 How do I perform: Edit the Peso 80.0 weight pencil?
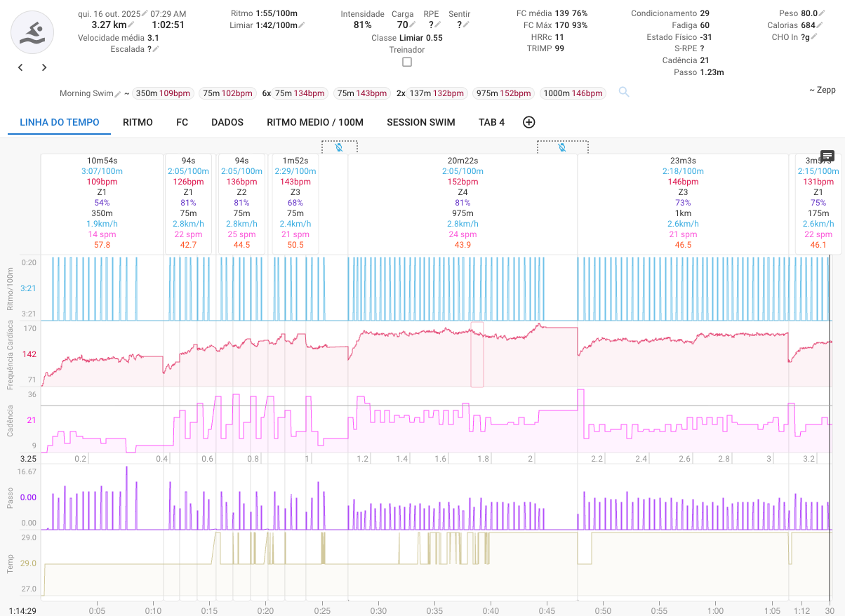822,13
